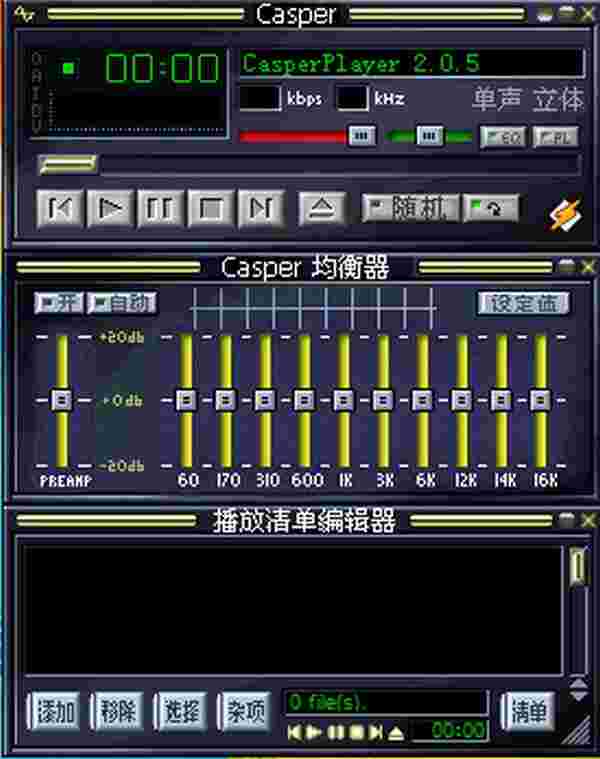The width and height of the screenshot is (600, 759).
Task: Close the playlist editor window
Action: [587, 520]
